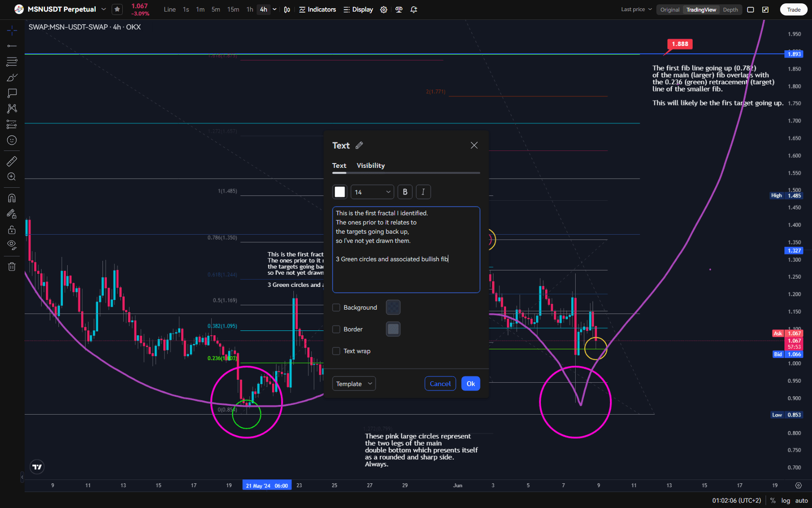Edit the Text drawing name pencil
812x508 pixels.
pos(359,146)
